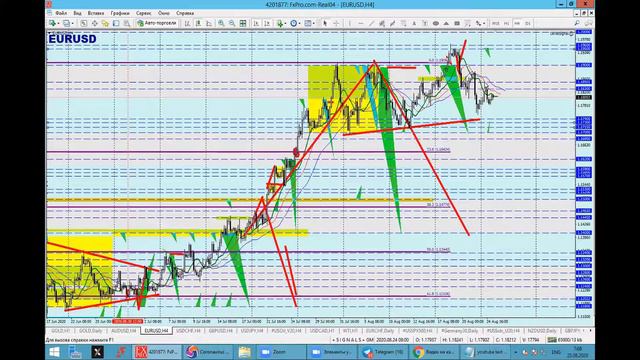Image resolution: width=640 pixels, height=360 pixels.
Task: Open the Графики menu
Action: pyautogui.click(x=120, y=13)
